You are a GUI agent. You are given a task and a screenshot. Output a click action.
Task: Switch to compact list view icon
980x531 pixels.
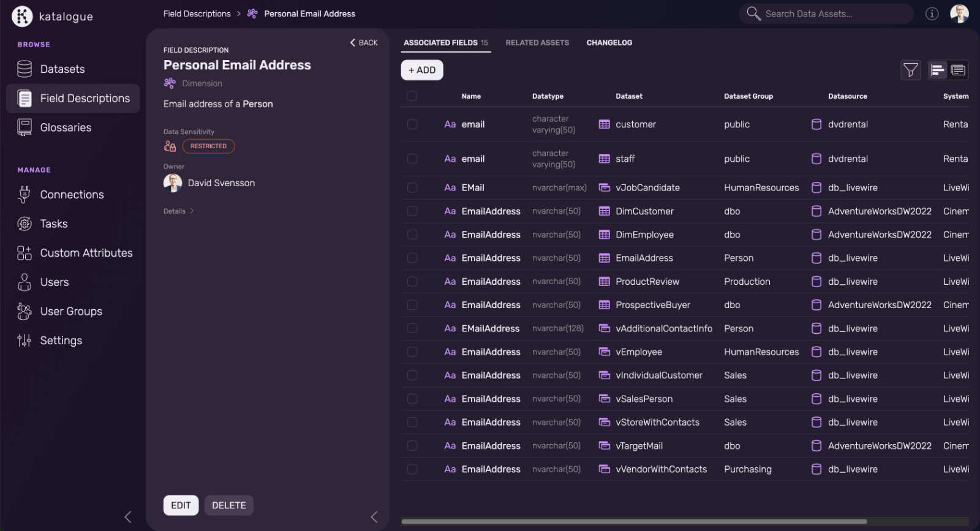[937, 70]
